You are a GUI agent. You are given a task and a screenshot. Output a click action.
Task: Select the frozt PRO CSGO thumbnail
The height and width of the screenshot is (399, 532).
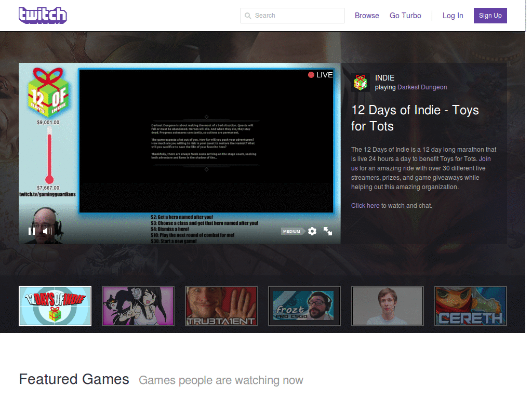click(x=304, y=306)
